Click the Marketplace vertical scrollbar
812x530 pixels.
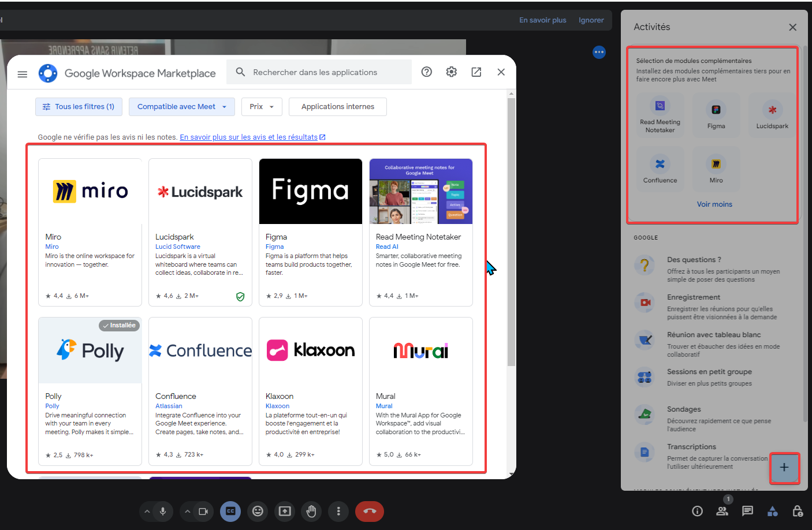tap(511, 231)
